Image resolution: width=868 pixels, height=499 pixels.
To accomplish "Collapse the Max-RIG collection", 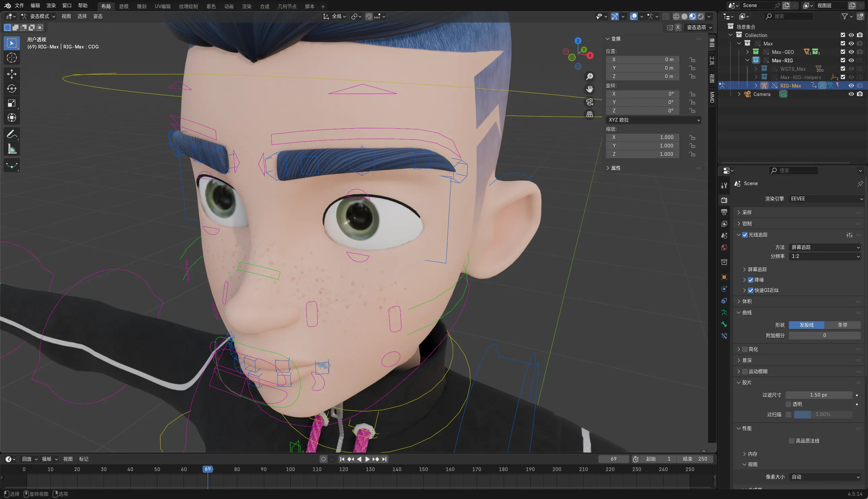I will [747, 60].
